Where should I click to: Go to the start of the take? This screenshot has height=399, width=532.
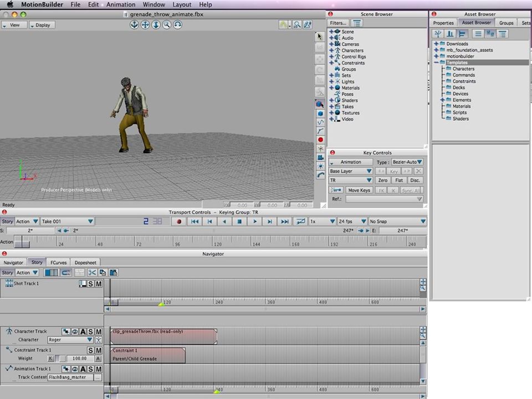tap(195, 222)
